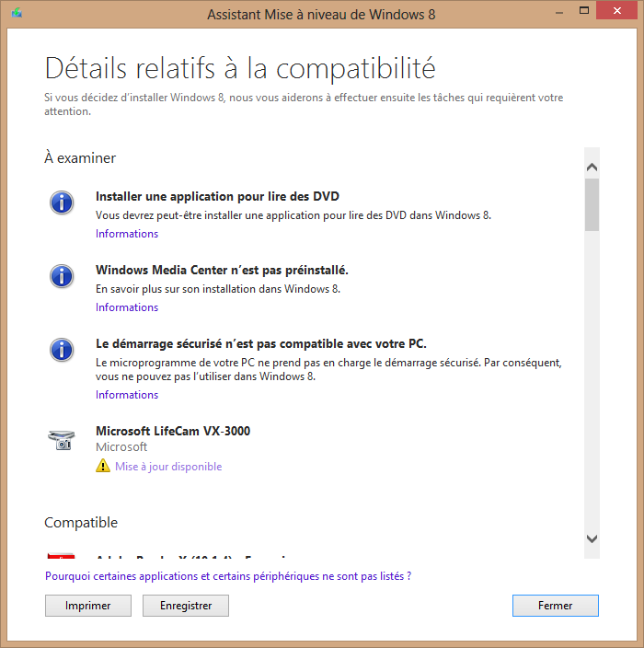This screenshot has height=648, width=644.
Task: Close the window with the red X button
Action: [x=616, y=13]
